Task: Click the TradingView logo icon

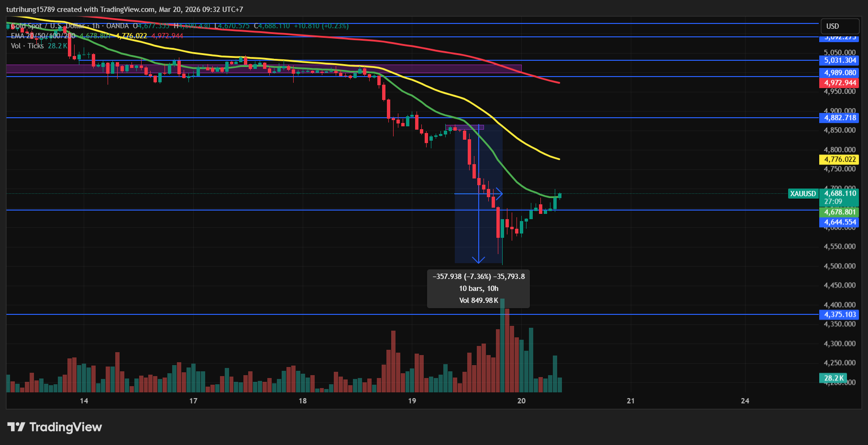Action: coord(16,427)
